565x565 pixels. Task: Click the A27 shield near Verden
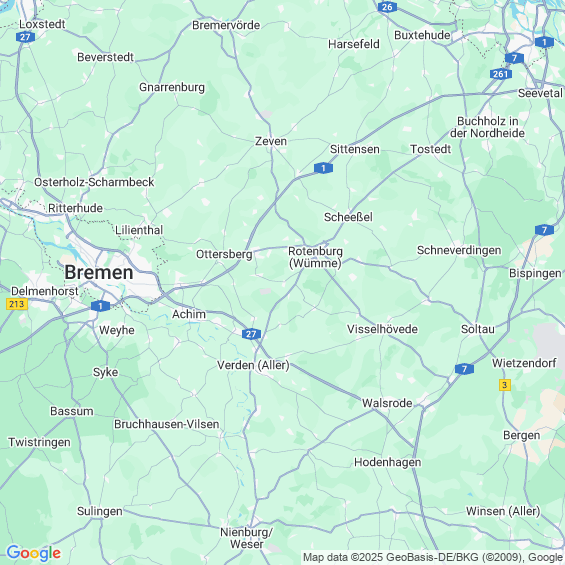[251, 334]
